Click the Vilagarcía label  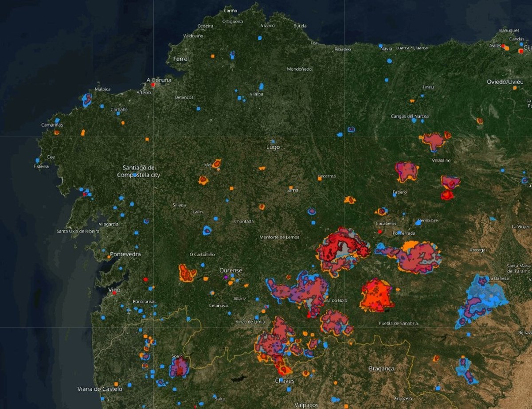tap(108, 224)
